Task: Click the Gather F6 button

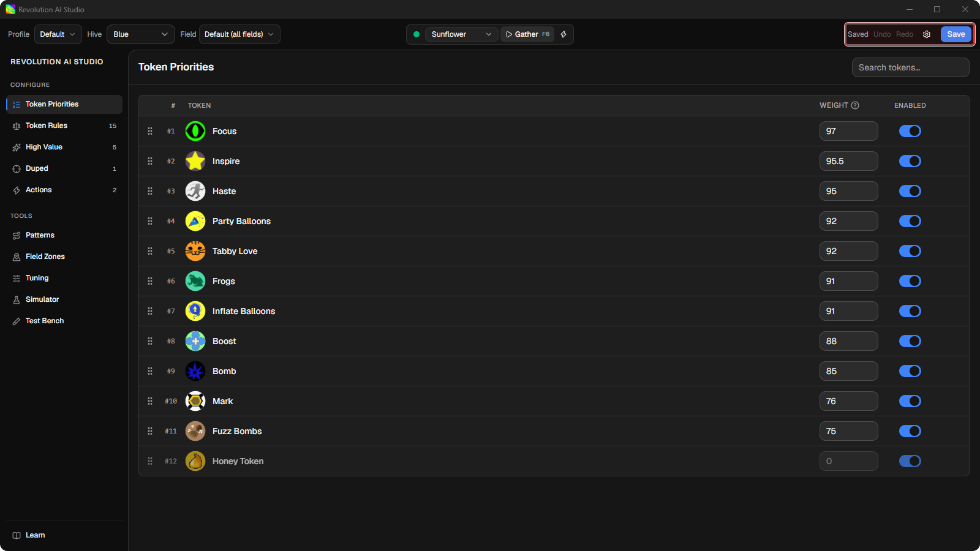Action: tap(527, 34)
